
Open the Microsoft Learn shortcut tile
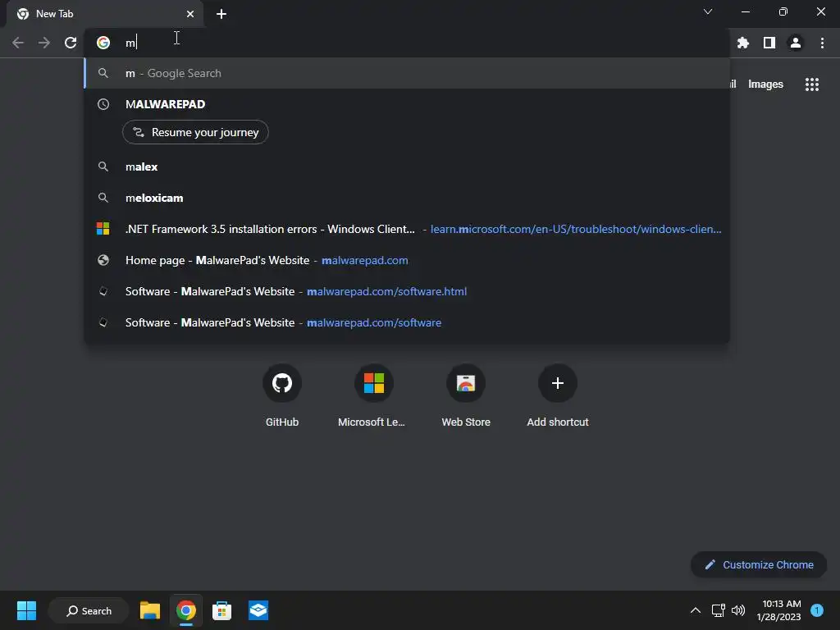pos(373,395)
